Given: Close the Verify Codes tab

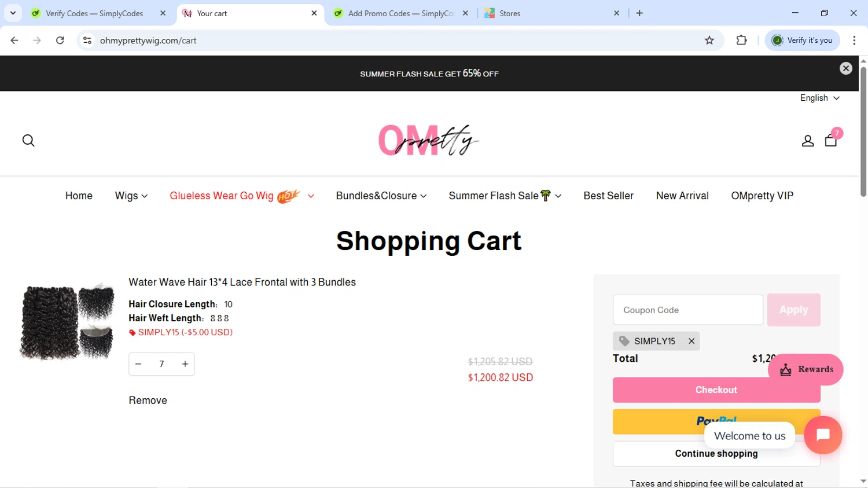Looking at the screenshot, I should (163, 13).
